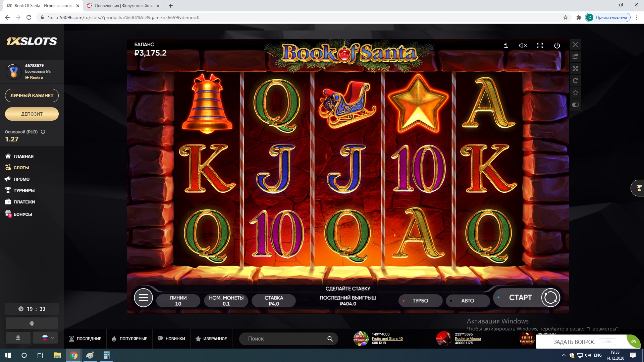Click the ДЕПОЗИТ button
The width and height of the screenshot is (644, 362).
(x=32, y=114)
